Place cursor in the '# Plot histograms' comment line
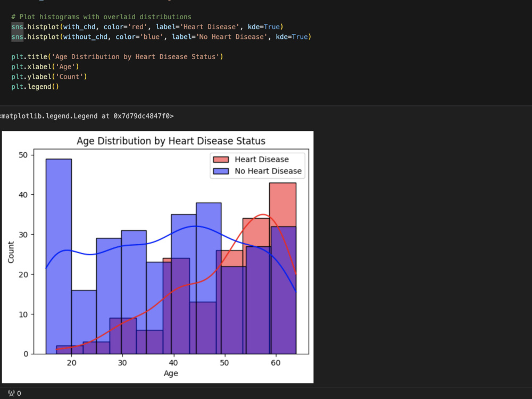 [101, 16]
